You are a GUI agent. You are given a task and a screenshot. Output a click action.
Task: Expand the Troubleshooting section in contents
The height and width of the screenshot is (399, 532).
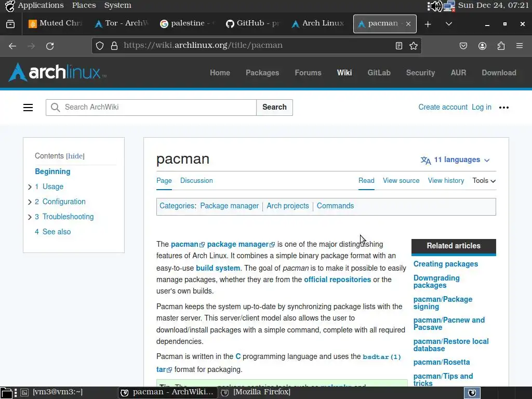30,217
